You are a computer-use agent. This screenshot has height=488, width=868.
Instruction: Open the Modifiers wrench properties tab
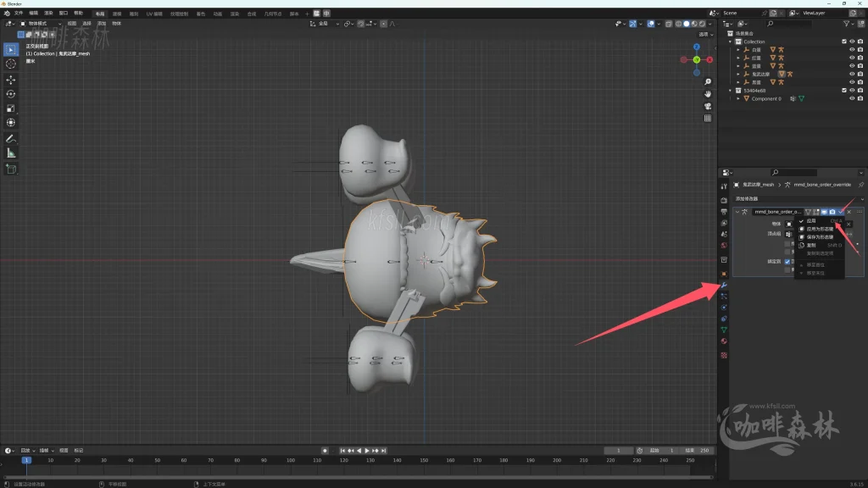pyautogui.click(x=724, y=286)
